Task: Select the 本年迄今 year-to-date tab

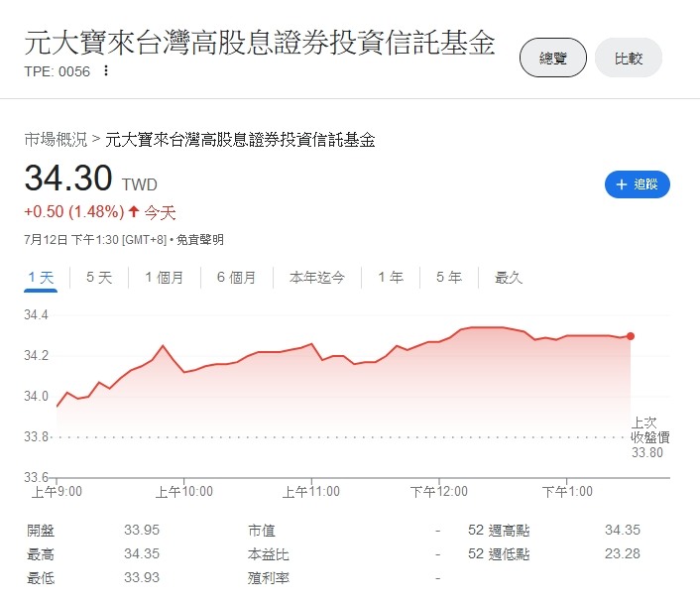Action: (x=317, y=278)
